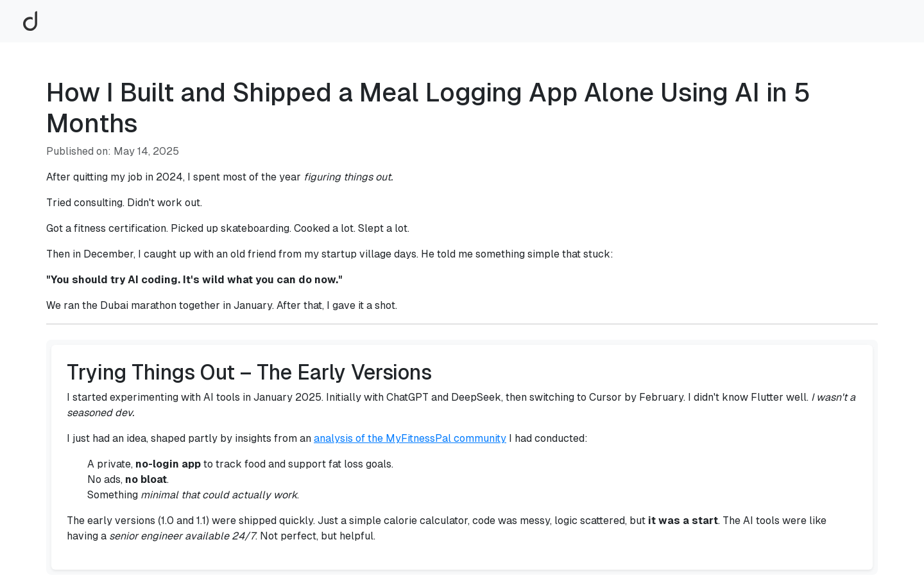Click the fitness certification paragraph
Image resolution: width=924 pixels, height=578 pixels.
click(228, 229)
